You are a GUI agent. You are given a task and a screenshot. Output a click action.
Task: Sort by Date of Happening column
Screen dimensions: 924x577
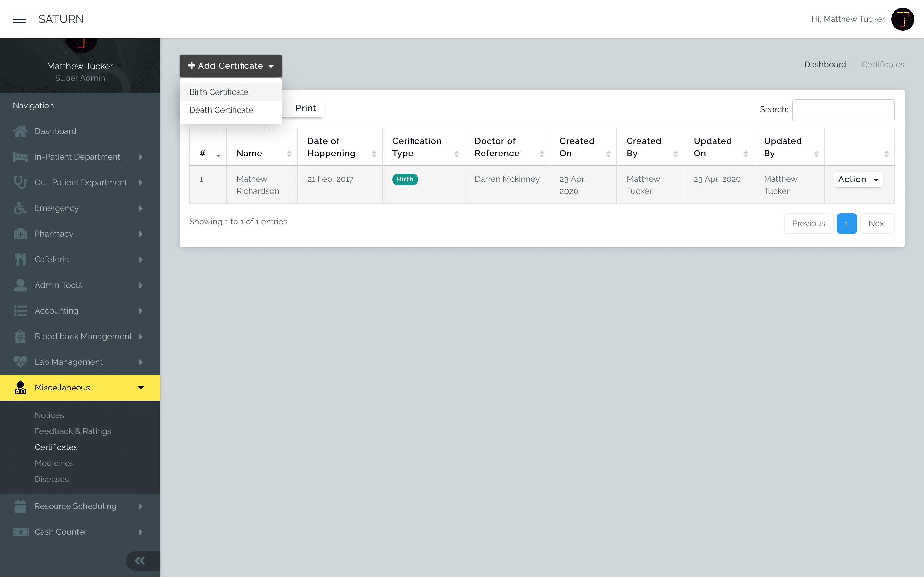[340, 147]
